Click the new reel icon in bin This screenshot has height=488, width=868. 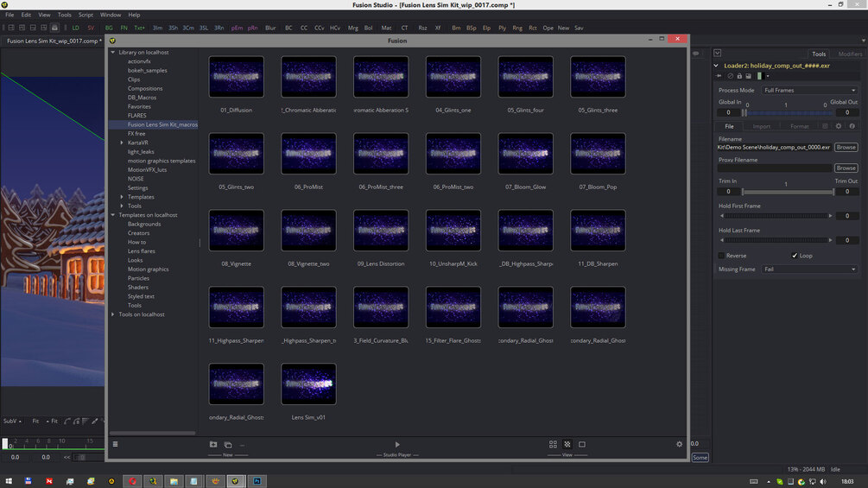click(x=227, y=444)
